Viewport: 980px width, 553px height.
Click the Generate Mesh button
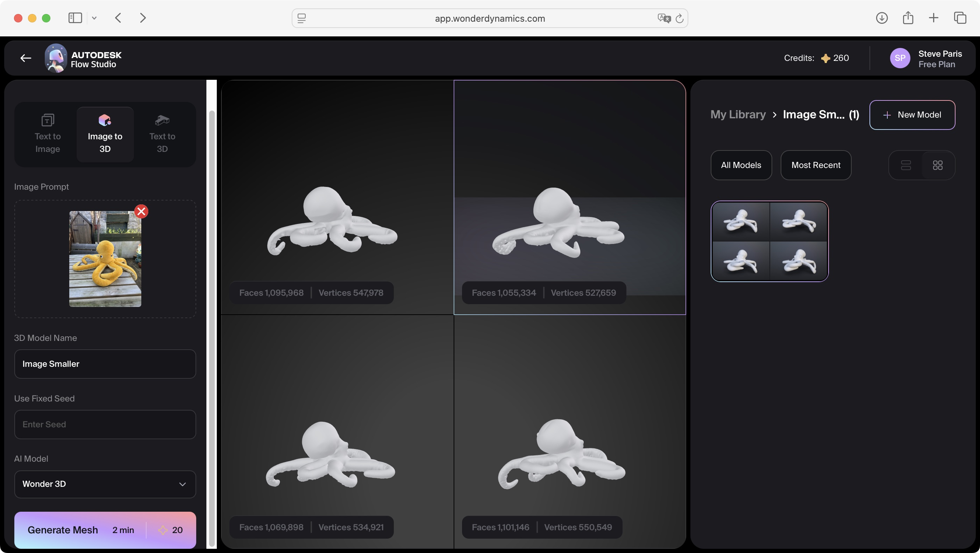tap(63, 530)
